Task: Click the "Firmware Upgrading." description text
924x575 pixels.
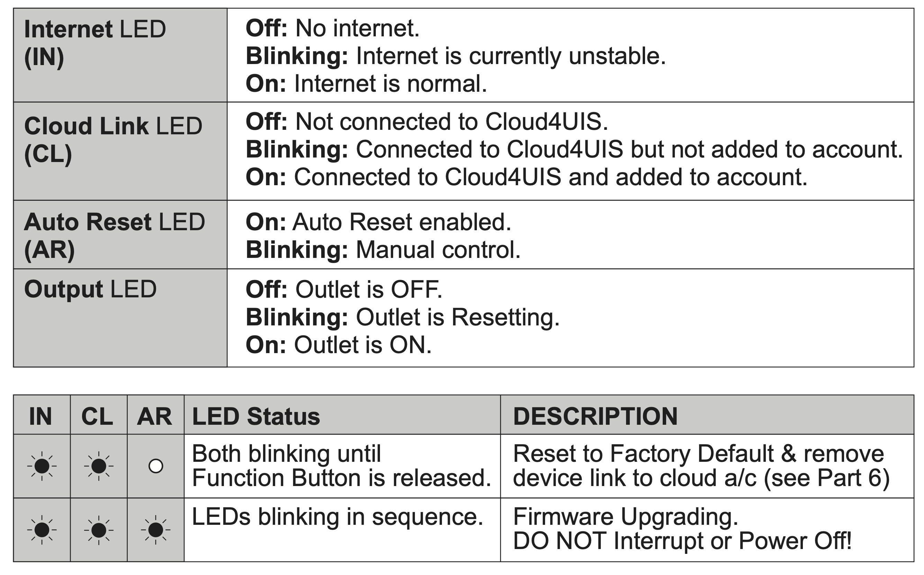Action: pyautogui.click(x=626, y=516)
